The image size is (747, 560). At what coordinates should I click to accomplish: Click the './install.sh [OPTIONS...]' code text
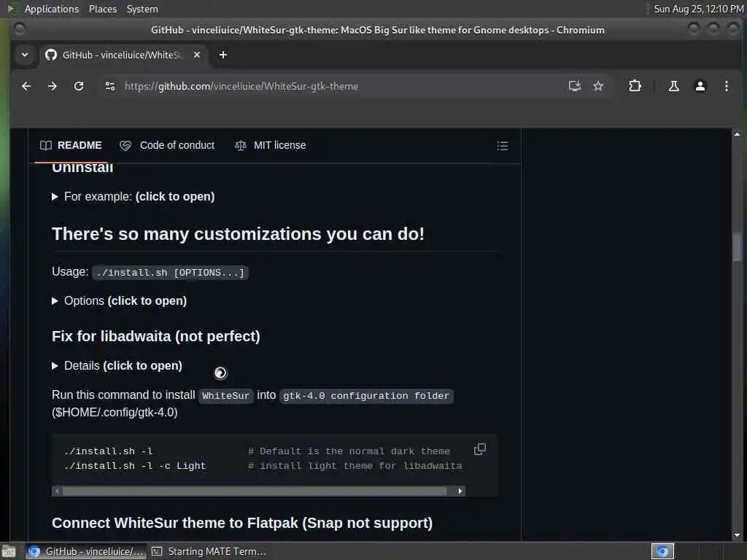coord(170,273)
